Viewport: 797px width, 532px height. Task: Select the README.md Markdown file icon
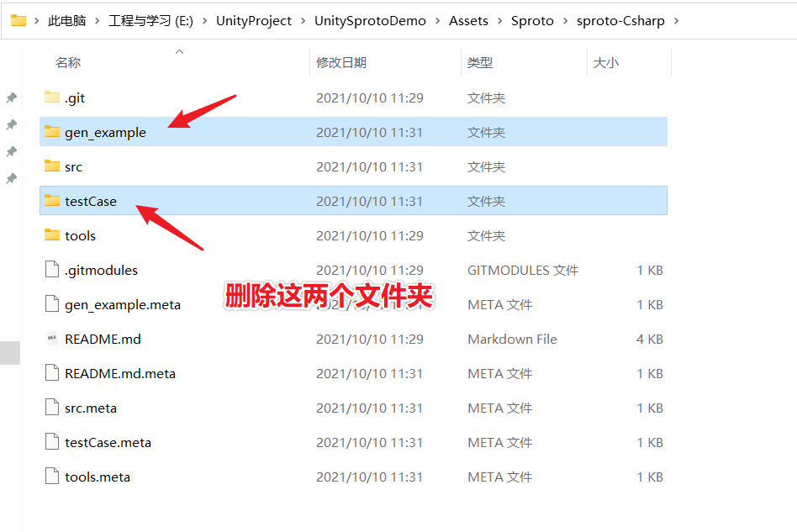click(x=50, y=339)
